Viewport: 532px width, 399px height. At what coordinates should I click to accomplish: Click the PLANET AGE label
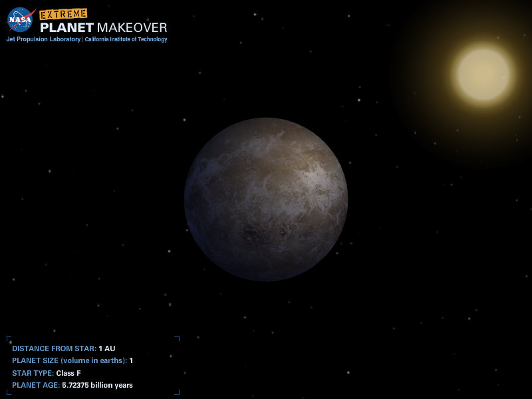click(x=36, y=385)
